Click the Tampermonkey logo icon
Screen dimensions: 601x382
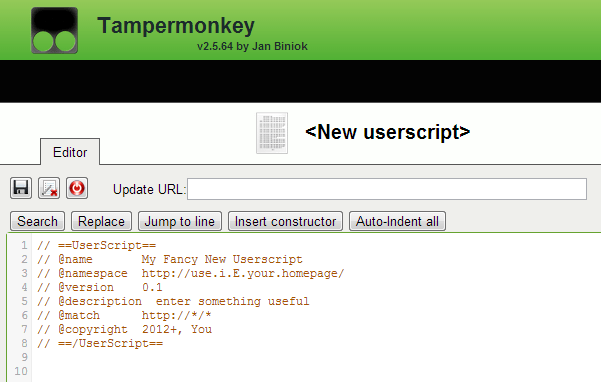click(54, 30)
